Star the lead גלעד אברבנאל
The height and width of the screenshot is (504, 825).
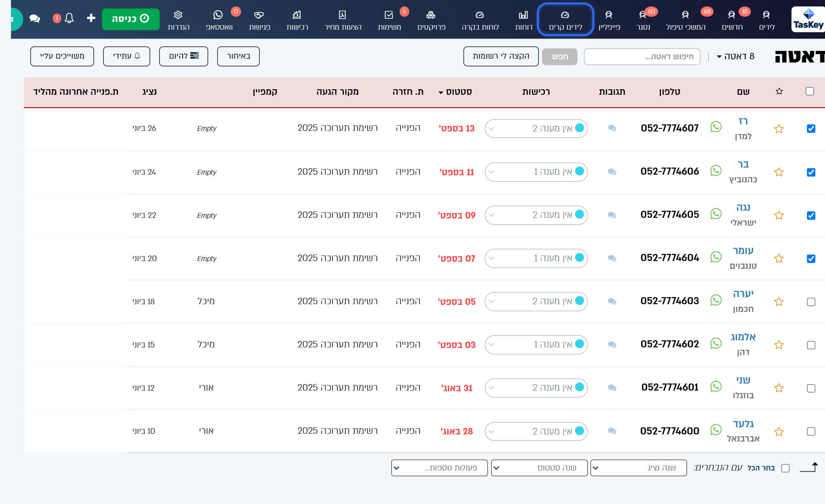[779, 432]
